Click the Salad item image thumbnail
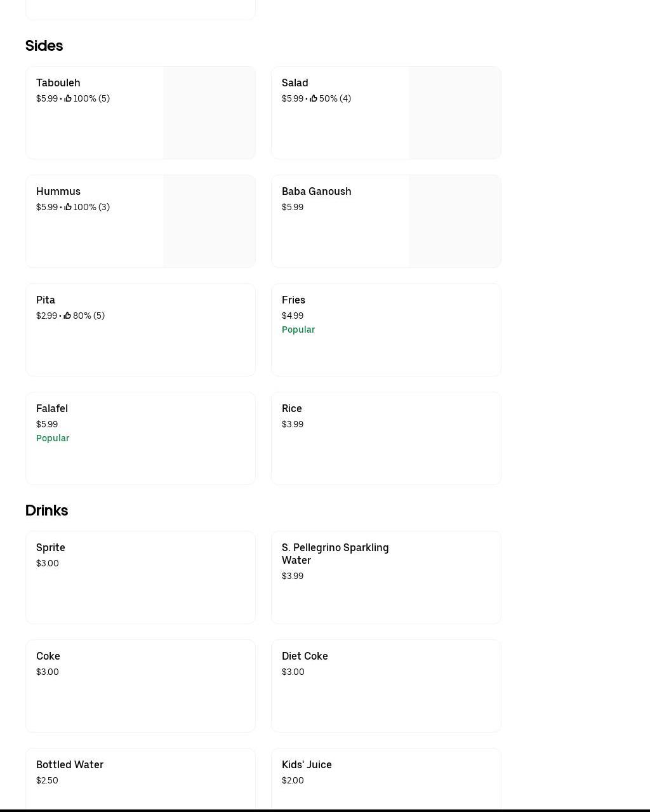Screen dimensions: 650x812 pos(454,112)
